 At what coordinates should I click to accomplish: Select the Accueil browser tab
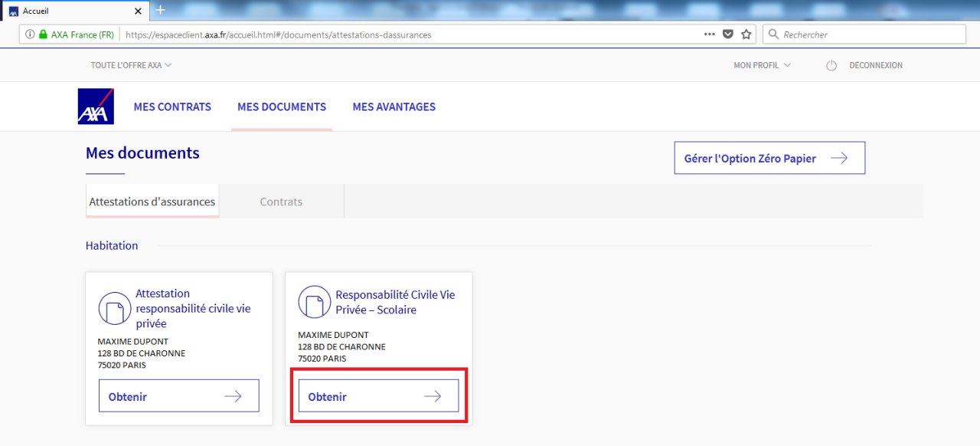coord(74,11)
